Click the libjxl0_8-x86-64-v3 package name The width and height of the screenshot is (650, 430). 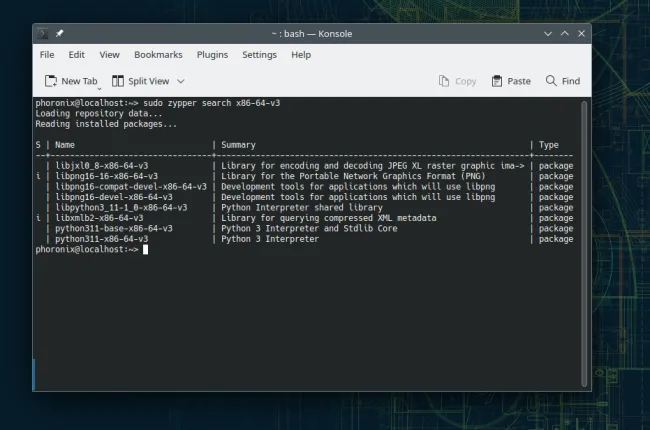coord(102,166)
